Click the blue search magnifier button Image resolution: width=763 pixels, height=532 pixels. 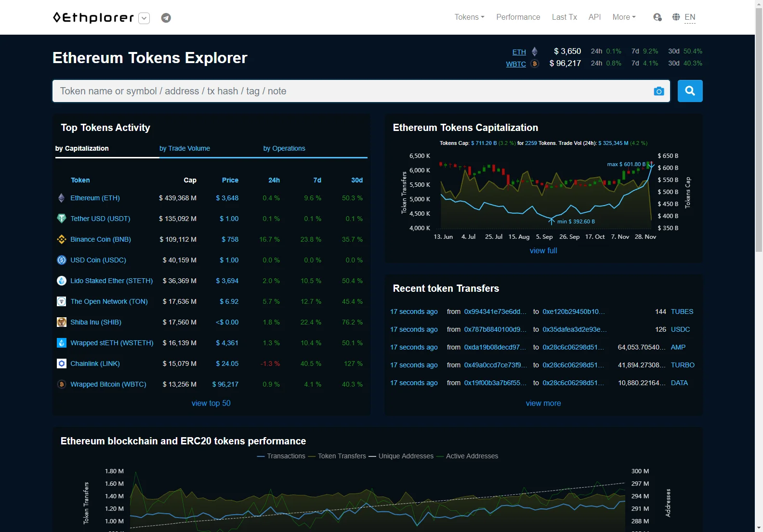[690, 91]
